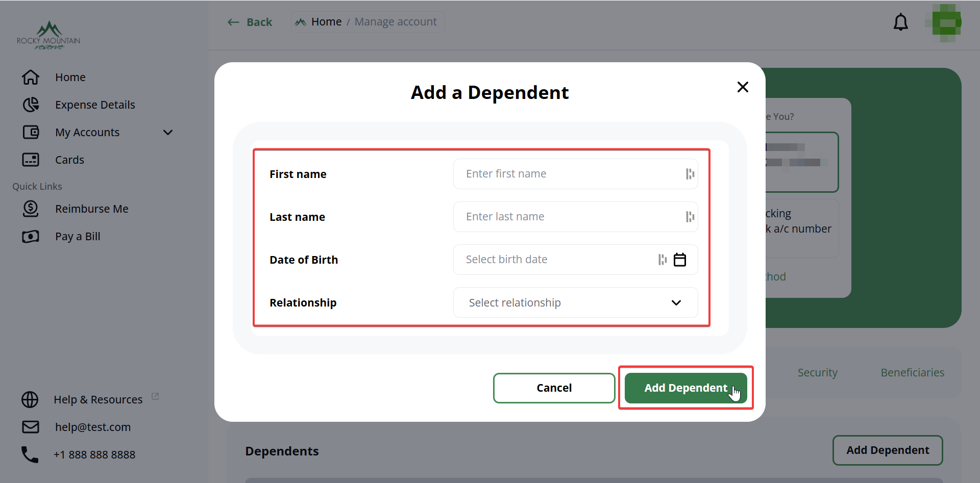Click autofill icon in Date of Birth field
Viewport: 980px width, 483px height.
663,260
